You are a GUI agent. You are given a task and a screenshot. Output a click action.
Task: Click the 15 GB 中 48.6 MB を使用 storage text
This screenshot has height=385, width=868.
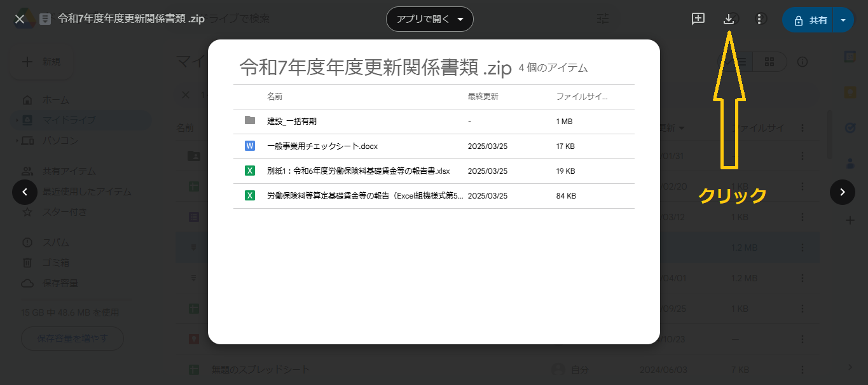[x=70, y=313]
